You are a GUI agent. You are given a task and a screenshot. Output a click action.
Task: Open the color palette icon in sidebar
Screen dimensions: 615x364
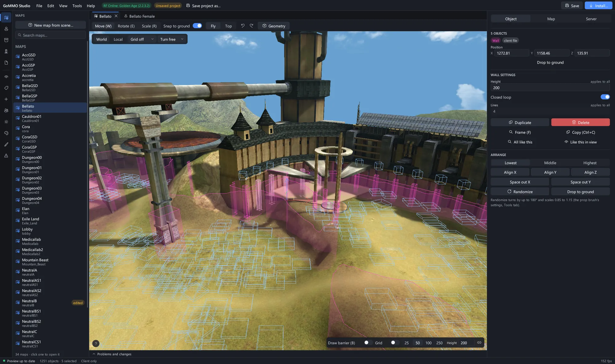[x=6, y=133]
